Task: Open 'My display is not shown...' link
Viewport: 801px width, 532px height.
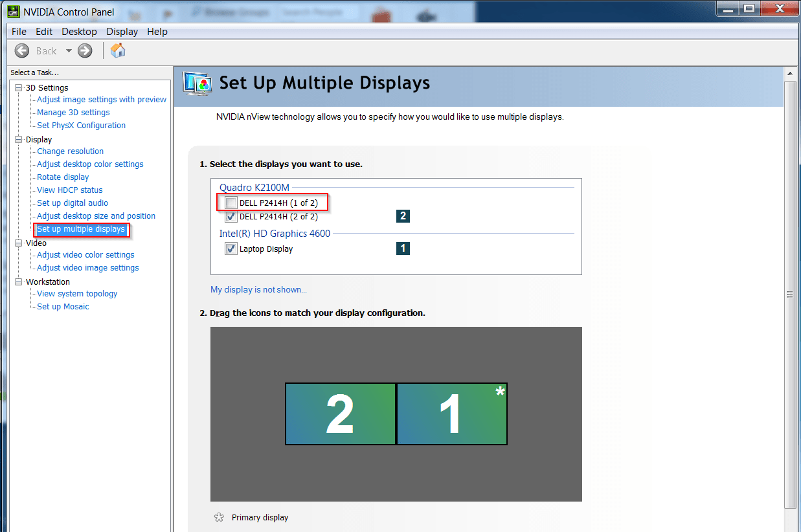Action: click(x=258, y=290)
